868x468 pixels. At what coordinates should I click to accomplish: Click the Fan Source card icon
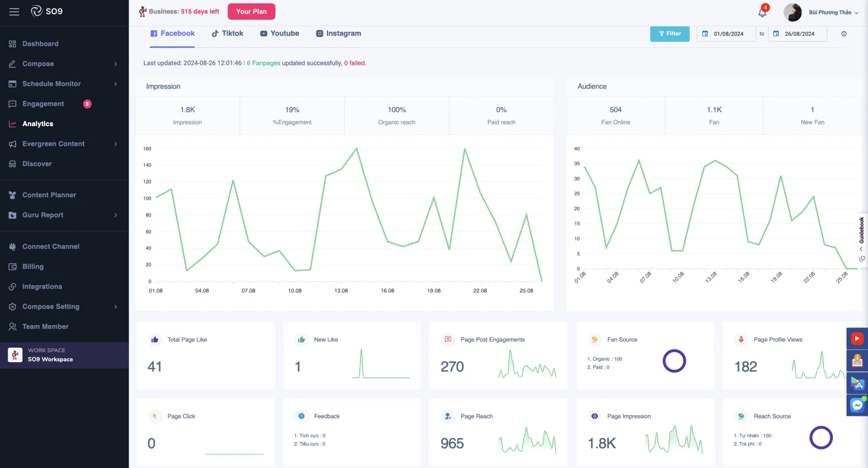[594, 340]
